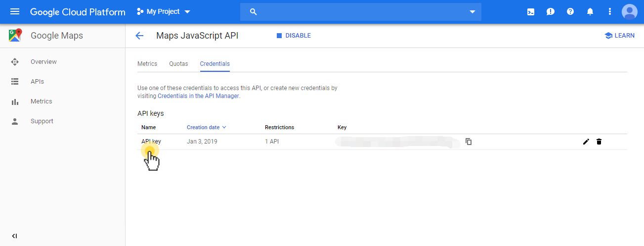Click the Maps JavaScript API title

pyautogui.click(x=197, y=36)
